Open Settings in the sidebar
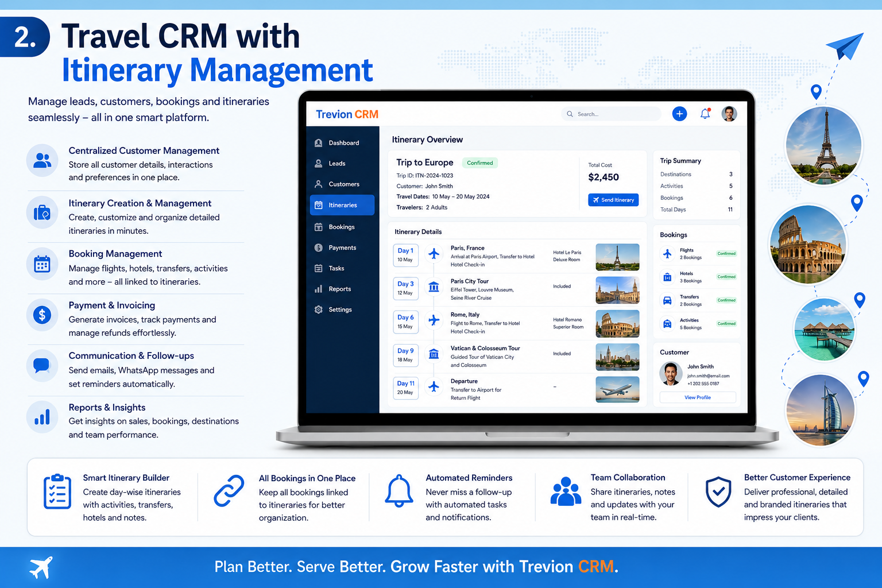The image size is (882, 588). [x=342, y=310]
